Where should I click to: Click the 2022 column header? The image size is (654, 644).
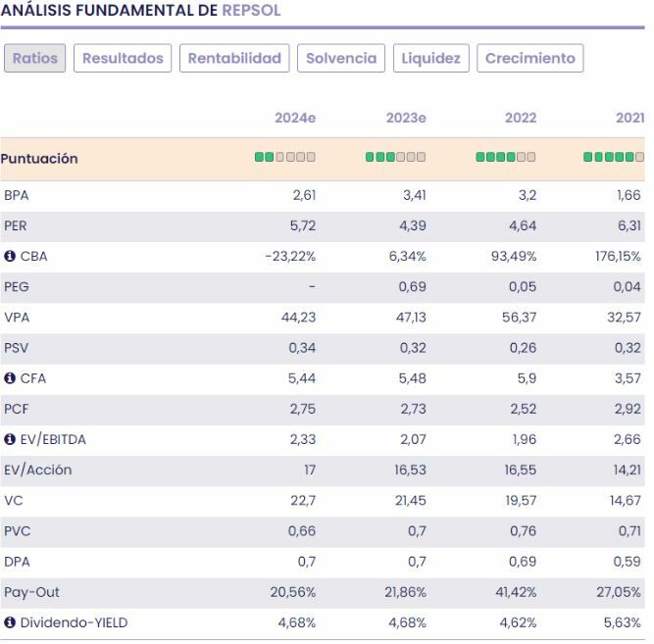[x=520, y=119]
